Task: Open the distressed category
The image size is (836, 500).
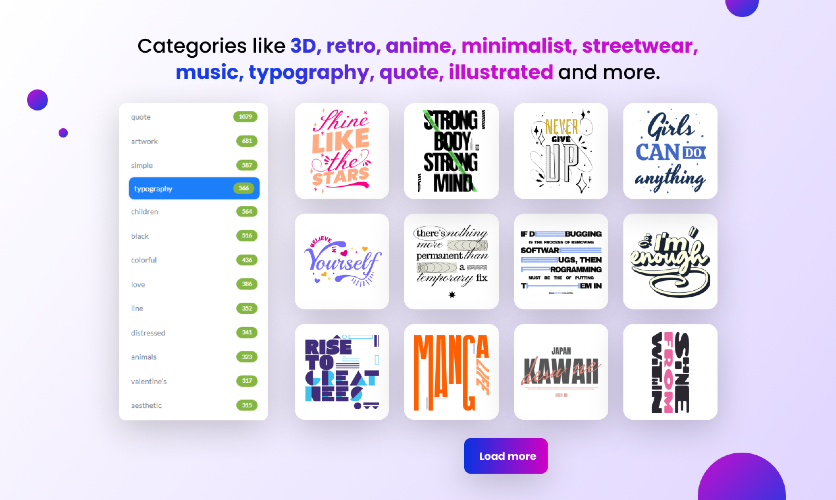Action: tap(194, 333)
